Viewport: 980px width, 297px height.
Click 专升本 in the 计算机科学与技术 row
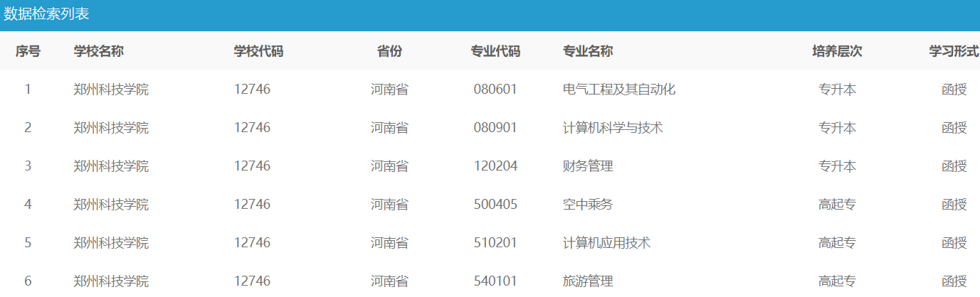(837, 128)
